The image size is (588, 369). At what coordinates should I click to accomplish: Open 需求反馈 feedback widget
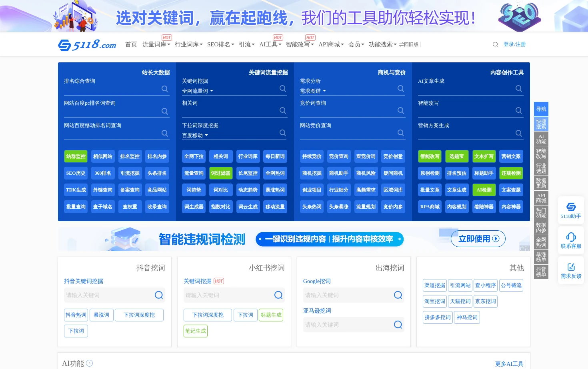[x=571, y=270]
